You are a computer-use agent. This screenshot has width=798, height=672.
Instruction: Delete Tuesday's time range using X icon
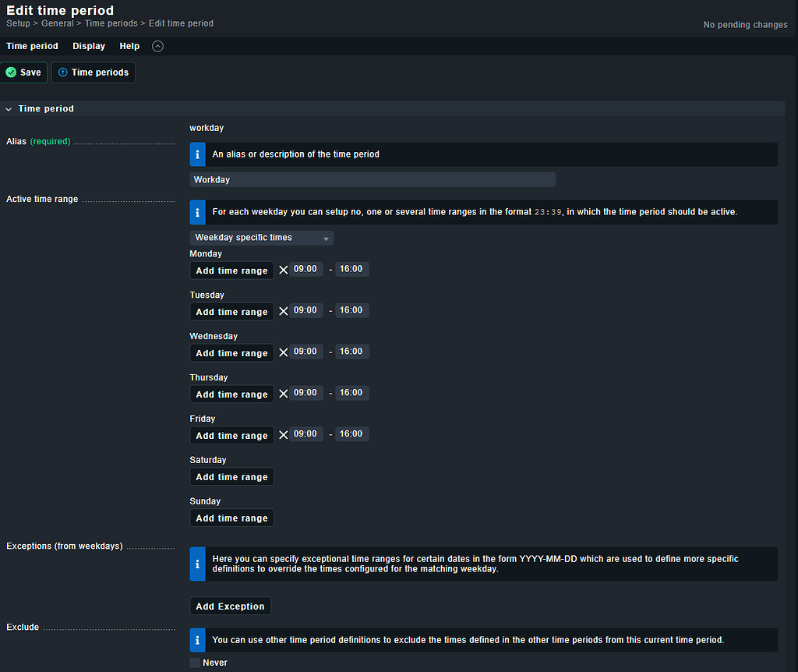click(x=284, y=311)
